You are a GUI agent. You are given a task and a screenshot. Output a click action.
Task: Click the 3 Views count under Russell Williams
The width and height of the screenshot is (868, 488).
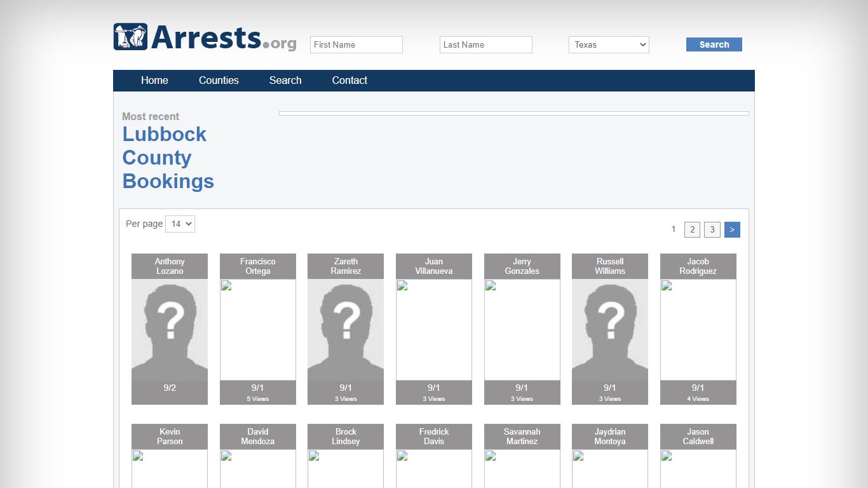[610, 399]
